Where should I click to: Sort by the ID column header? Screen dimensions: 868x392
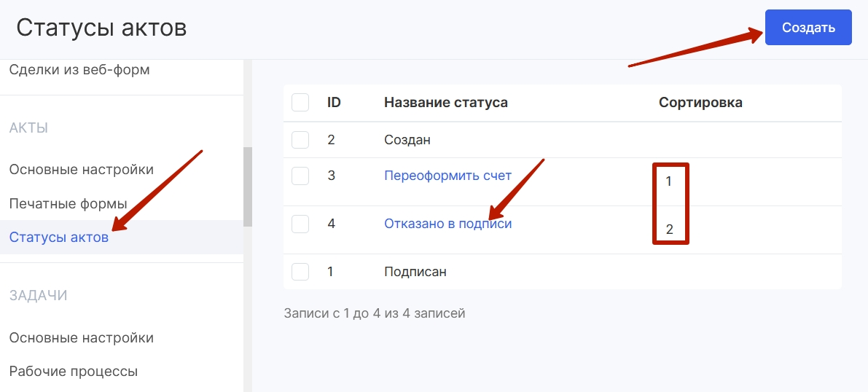point(334,103)
